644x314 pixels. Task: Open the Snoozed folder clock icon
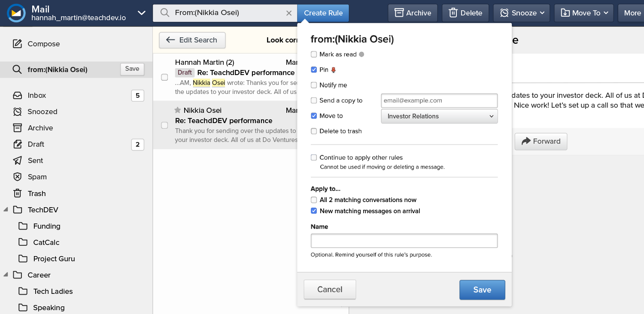click(x=17, y=112)
